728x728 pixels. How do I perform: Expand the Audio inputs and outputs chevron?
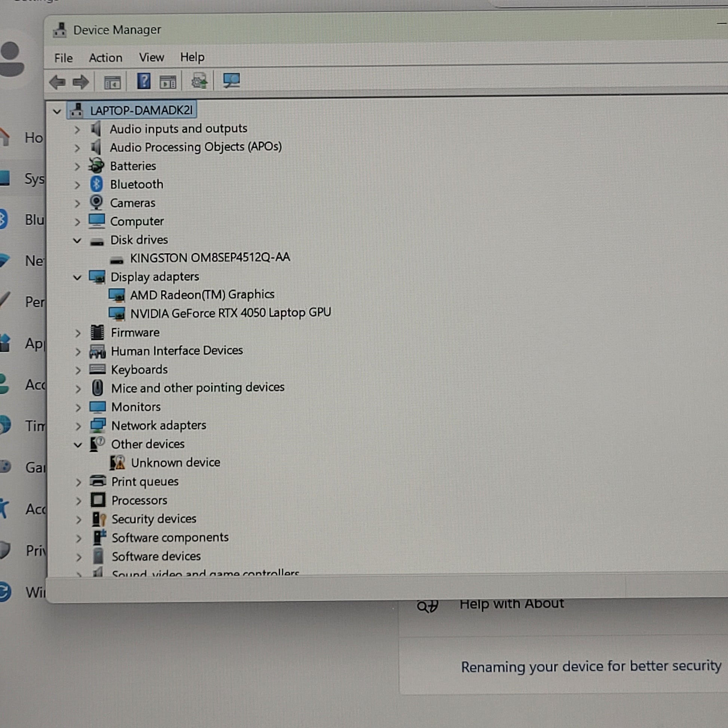pos(77,130)
